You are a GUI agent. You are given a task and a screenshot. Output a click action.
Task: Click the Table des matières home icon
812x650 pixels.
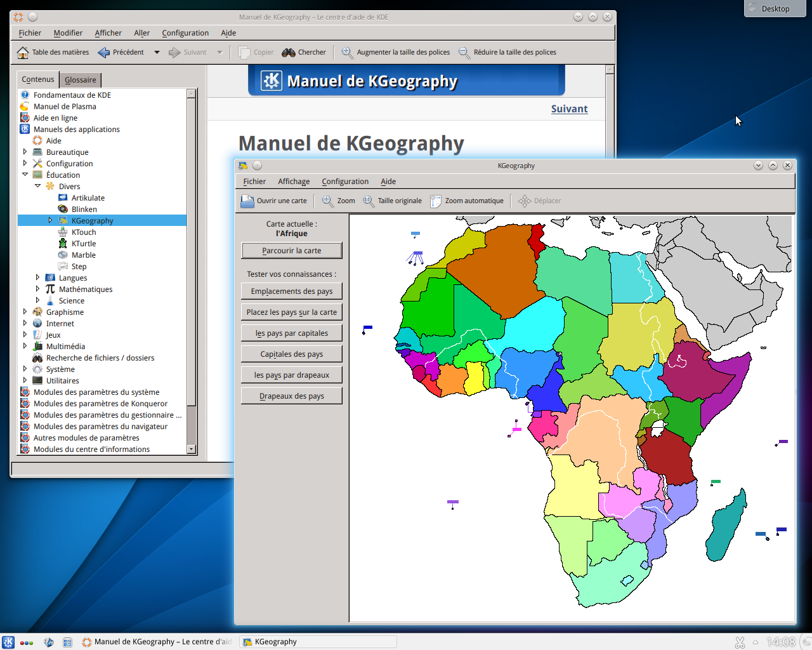tap(23, 53)
